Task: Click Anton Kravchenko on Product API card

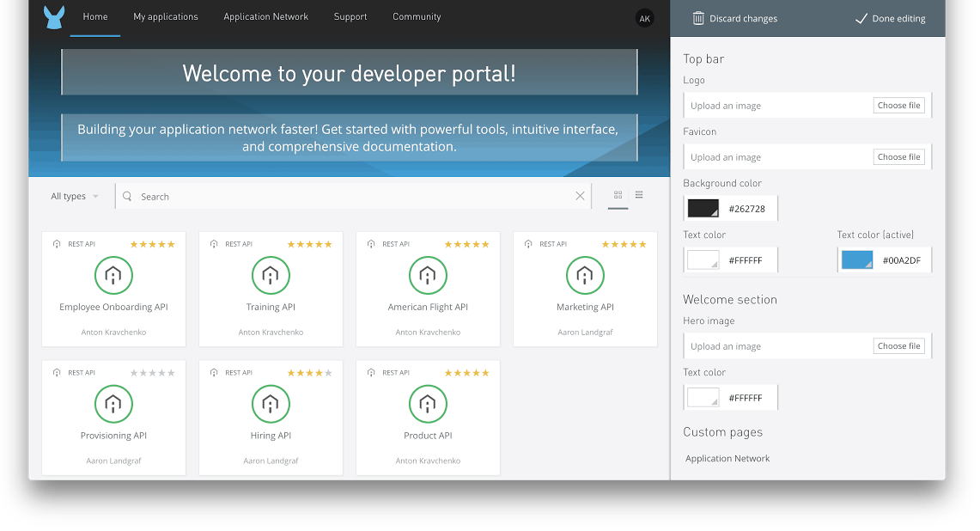Action: [x=428, y=461]
